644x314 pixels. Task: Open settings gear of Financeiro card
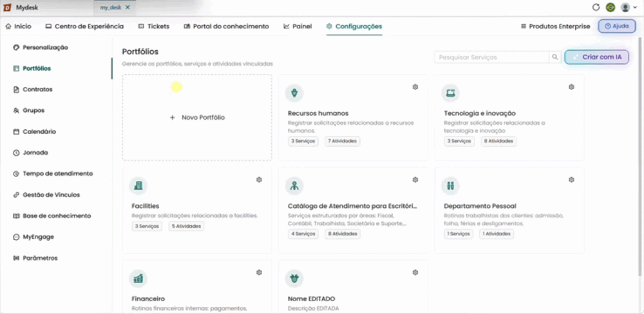259,273
